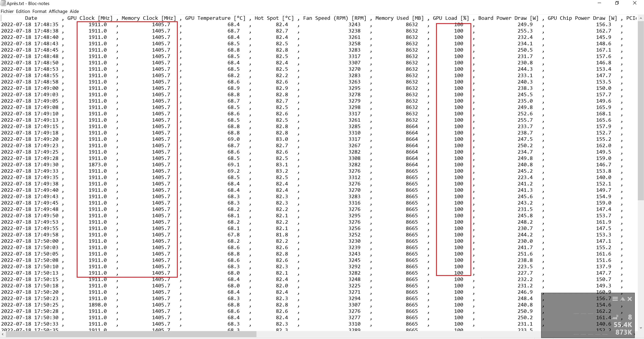Click the GPU Load [%] column header text
This screenshot has width=644, height=339.
tap(451, 18)
